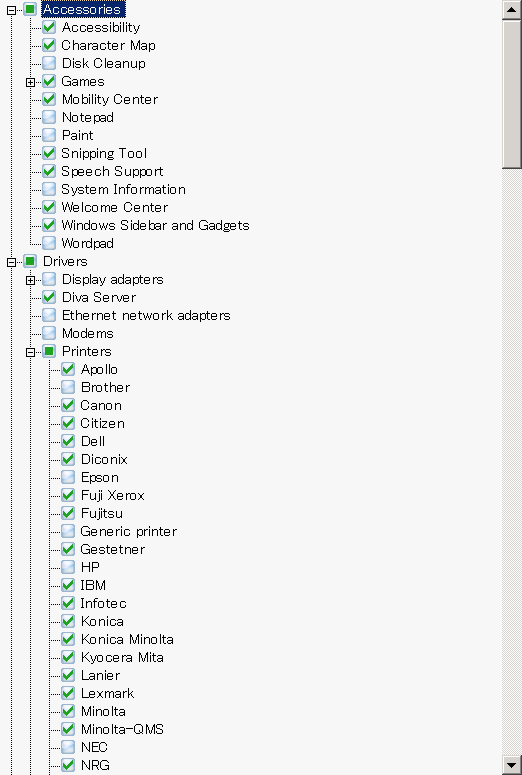522x775 pixels.
Task: Select the Citizen tree item label
Action: [x=102, y=424]
